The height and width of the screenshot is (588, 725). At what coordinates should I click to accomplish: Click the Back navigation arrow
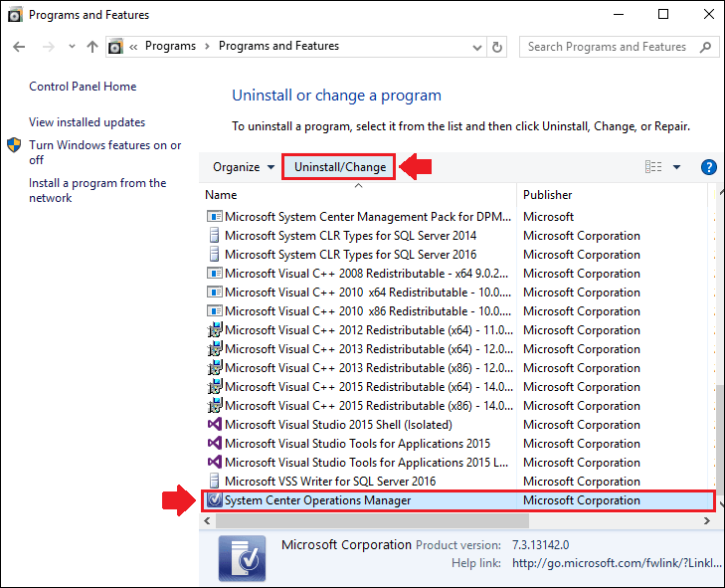point(19,47)
